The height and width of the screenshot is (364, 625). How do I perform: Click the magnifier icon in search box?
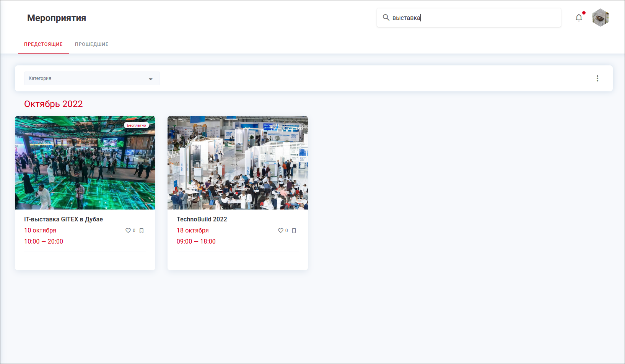pos(386,18)
